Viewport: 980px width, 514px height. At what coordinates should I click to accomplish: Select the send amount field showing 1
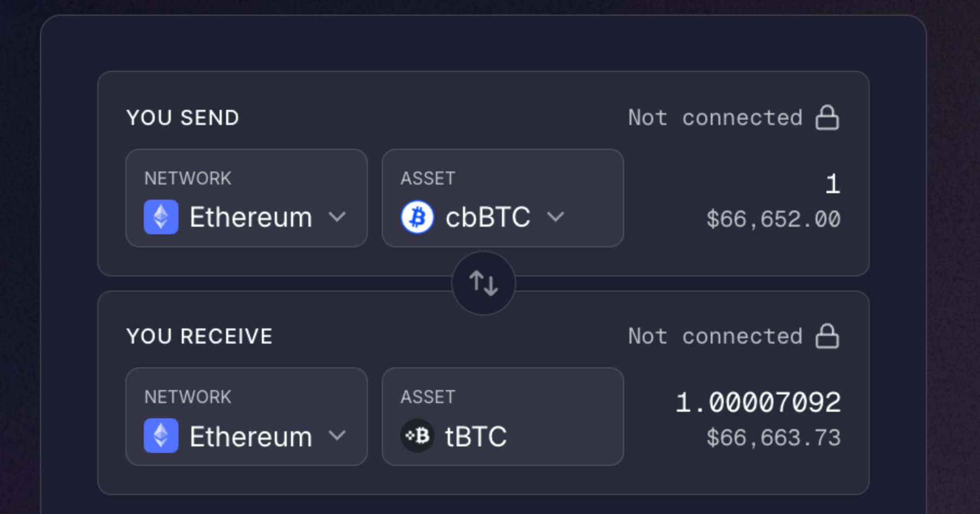pyautogui.click(x=833, y=184)
